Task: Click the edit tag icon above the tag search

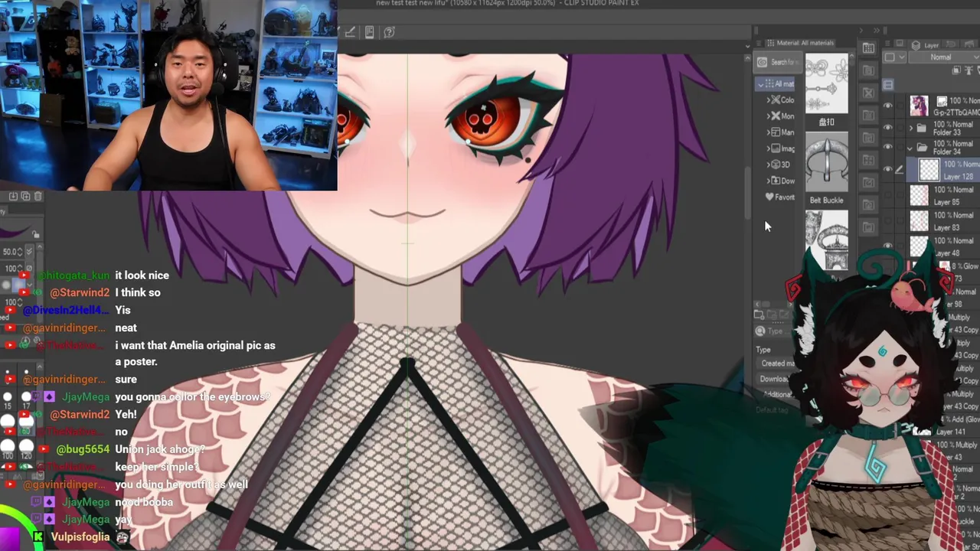Action: 785,315
